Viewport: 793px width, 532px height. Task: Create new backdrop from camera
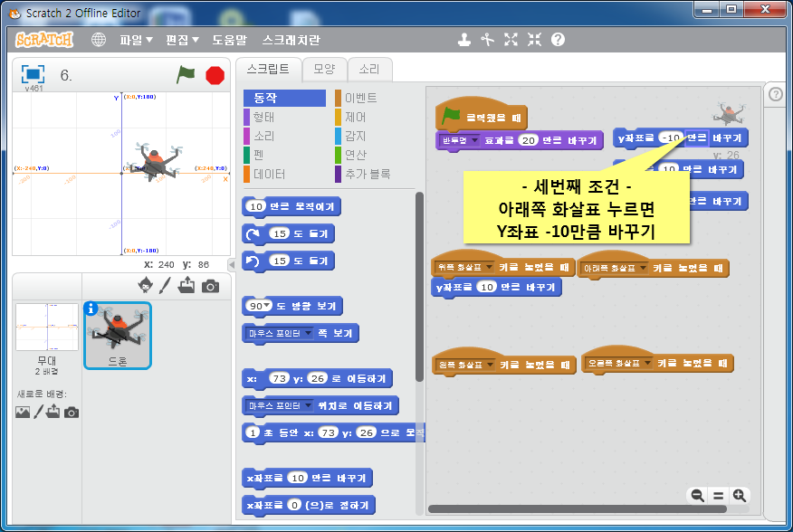pyautogui.click(x=72, y=413)
